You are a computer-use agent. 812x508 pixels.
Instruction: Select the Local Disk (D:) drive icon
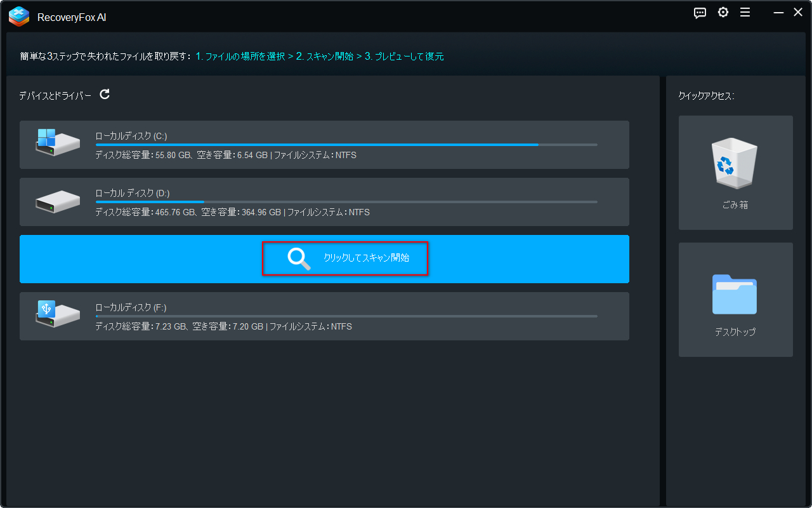pos(58,201)
